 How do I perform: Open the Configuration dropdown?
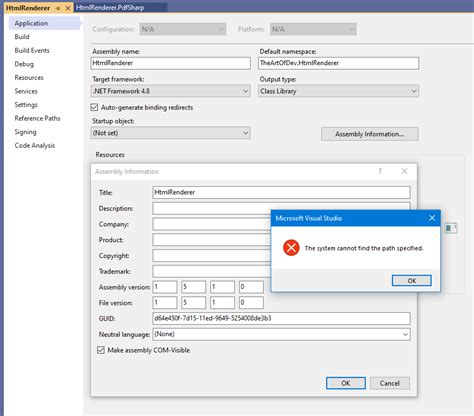[183, 29]
